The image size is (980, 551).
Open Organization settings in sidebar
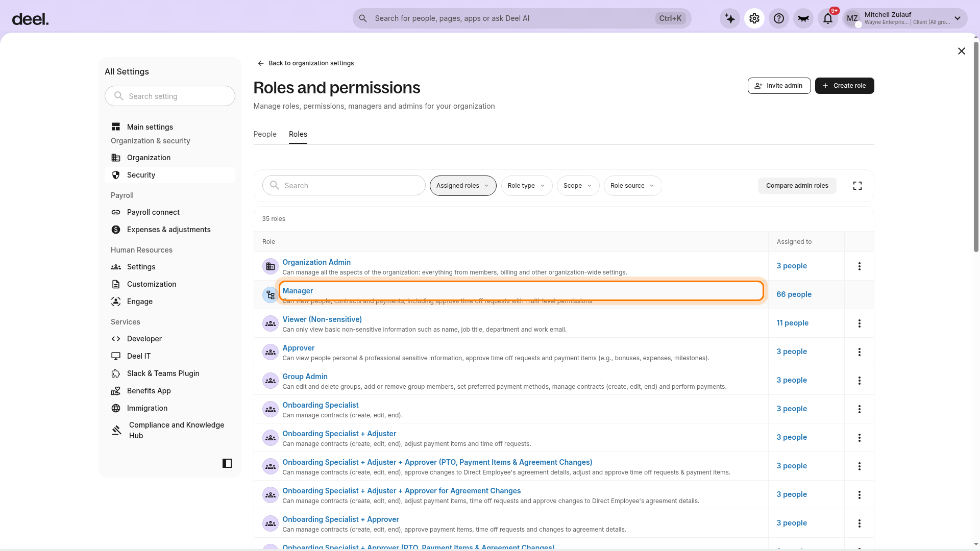pyautogui.click(x=170, y=158)
